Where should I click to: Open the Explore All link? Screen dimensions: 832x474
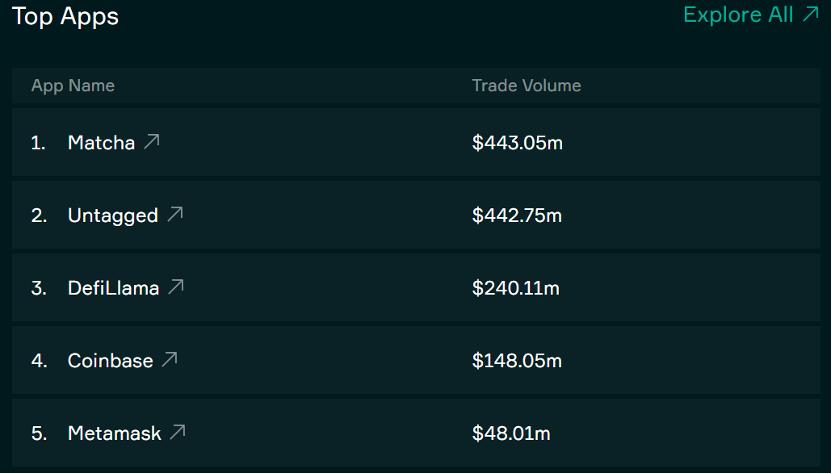point(738,15)
